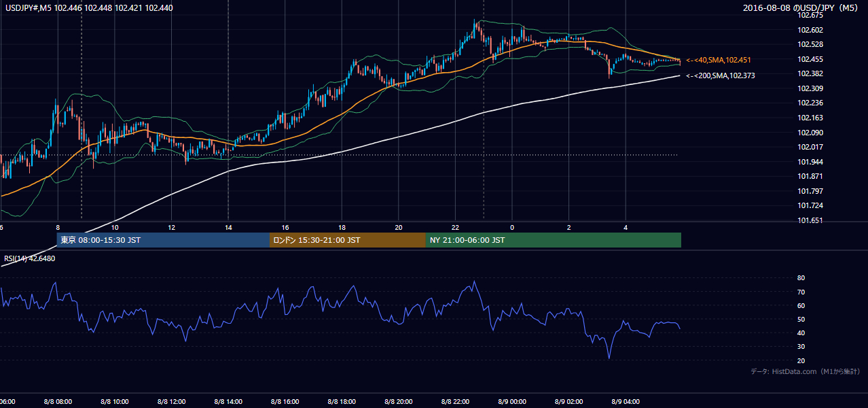Select hour label 4 under price chart
The height and width of the screenshot is (408, 868).
coord(626,227)
